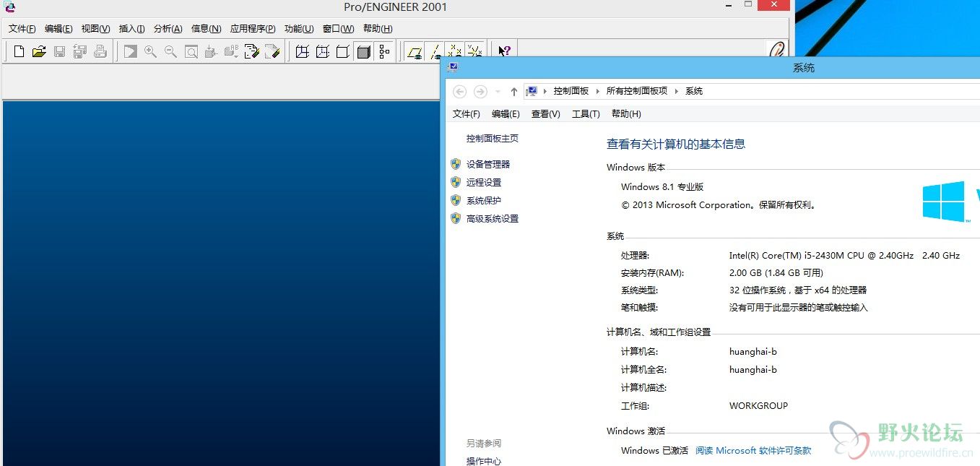The width and height of the screenshot is (980, 466).
Task: Open the 分析(A) menu
Action: pyautogui.click(x=168, y=29)
